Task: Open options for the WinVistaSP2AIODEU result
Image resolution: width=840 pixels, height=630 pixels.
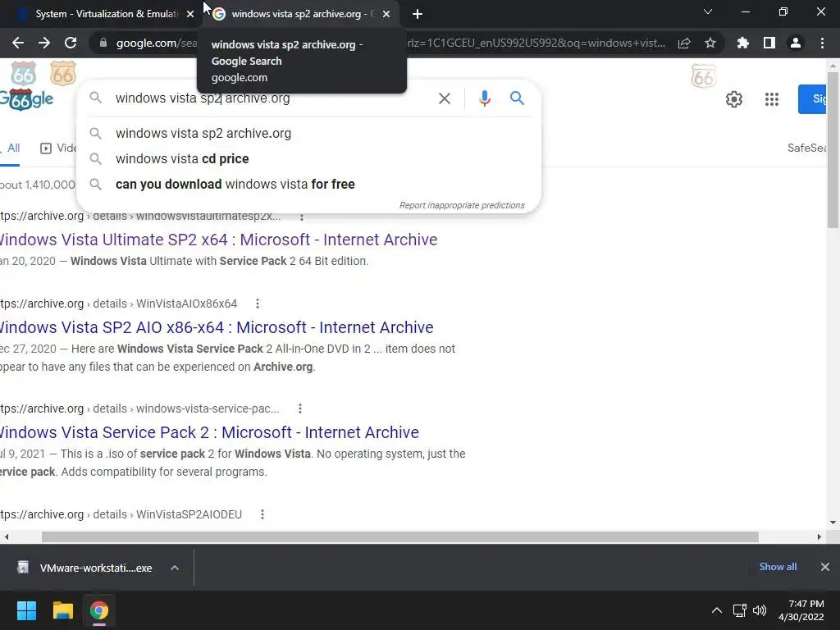Action: (x=262, y=514)
